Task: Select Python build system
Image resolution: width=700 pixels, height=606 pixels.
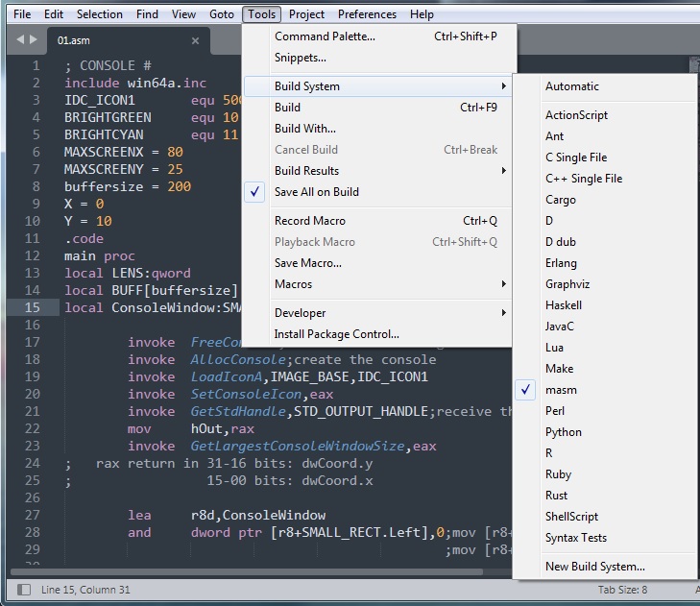Action: [564, 432]
